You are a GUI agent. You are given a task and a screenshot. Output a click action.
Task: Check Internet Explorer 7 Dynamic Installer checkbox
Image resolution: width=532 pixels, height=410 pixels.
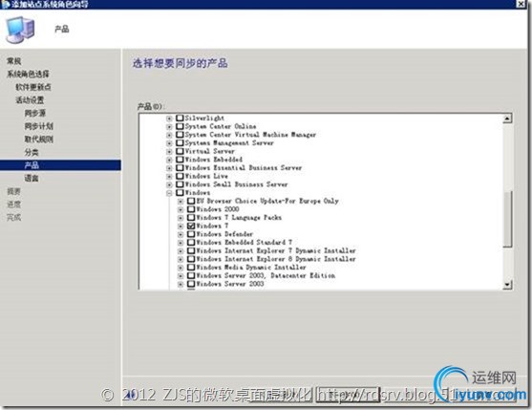coord(191,250)
